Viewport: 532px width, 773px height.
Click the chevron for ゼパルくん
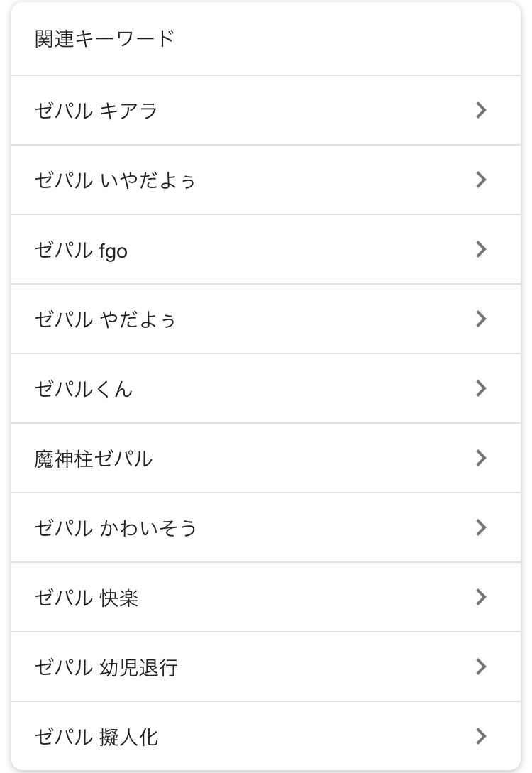pos(481,388)
